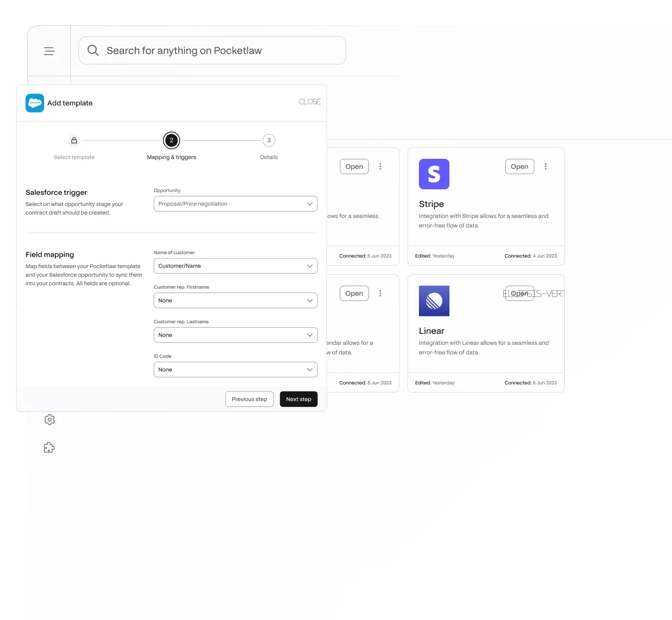Viewport: 672px width, 620px height.
Task: Click Connected: 4 Jun 2023 on Stripe card
Action: 530,256
